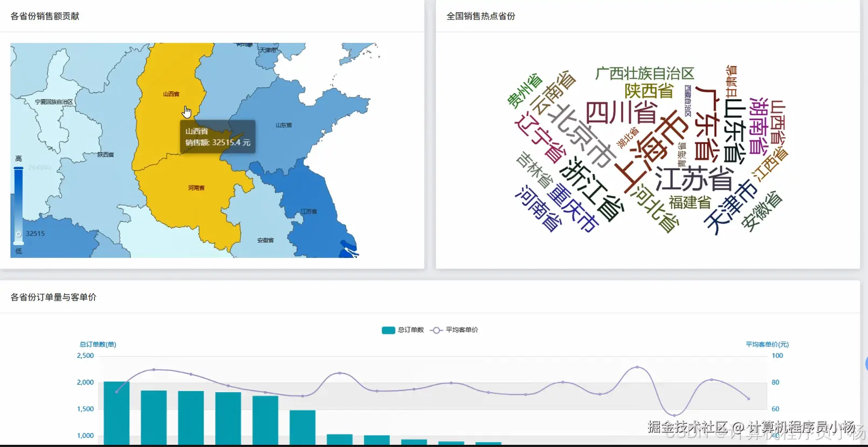Click the tallest first bar in order chart
Viewport: 868px width, 447px height.
pyautogui.click(x=116, y=413)
